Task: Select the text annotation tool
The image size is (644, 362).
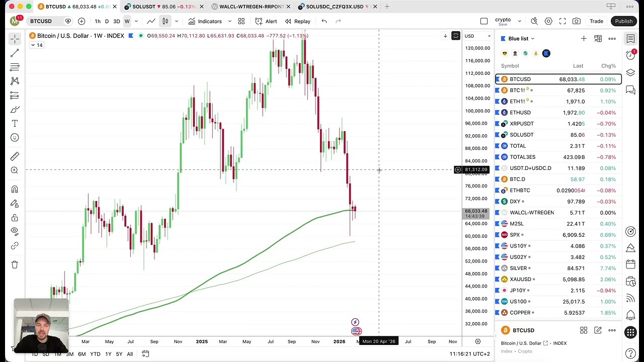Action: point(15,124)
